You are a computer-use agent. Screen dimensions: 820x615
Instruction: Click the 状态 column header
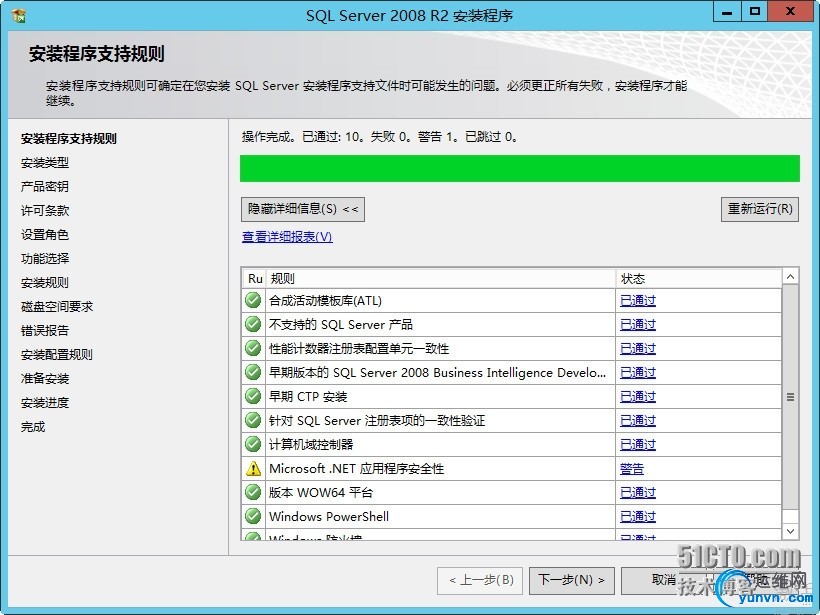(699, 279)
